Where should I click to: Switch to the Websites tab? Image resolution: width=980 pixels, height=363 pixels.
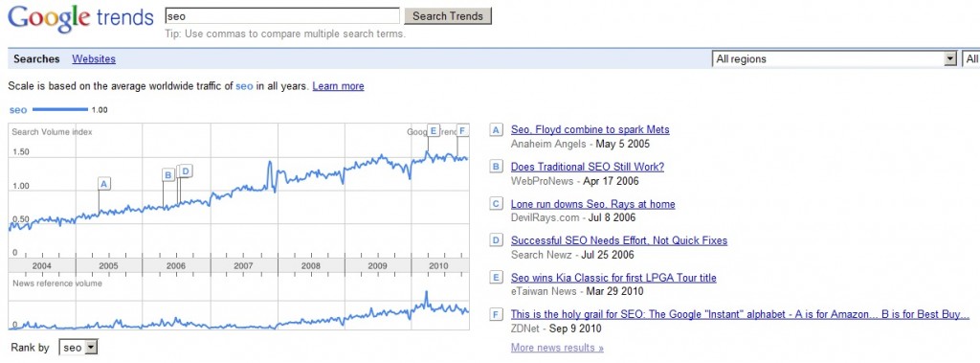coord(94,58)
